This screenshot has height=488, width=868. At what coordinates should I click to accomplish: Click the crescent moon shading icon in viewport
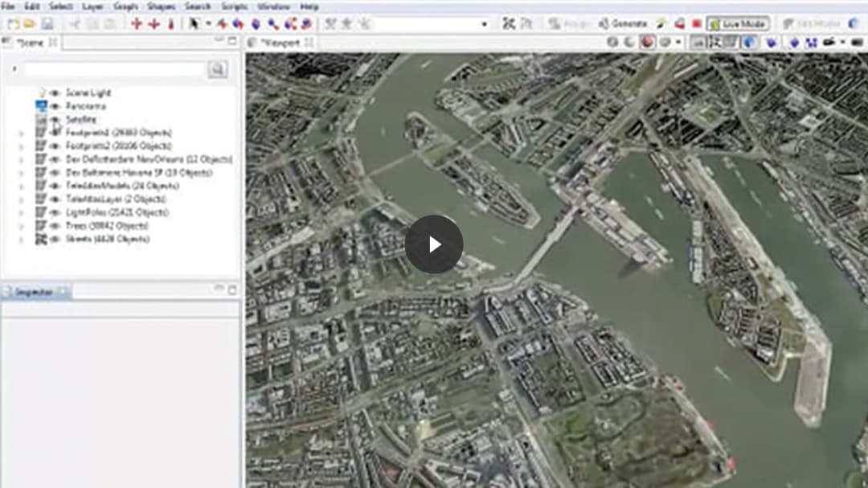[x=629, y=42]
